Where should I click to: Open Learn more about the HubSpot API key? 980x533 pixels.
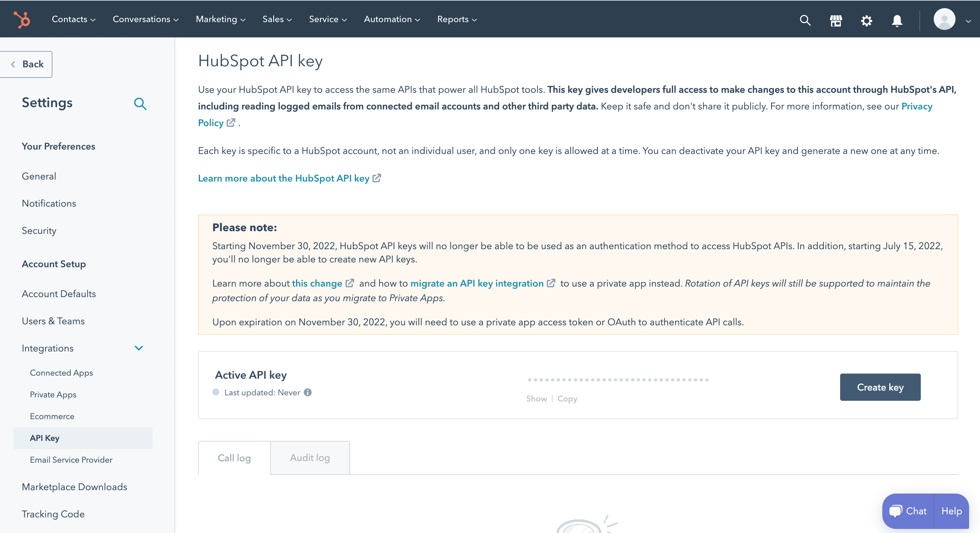click(x=283, y=178)
